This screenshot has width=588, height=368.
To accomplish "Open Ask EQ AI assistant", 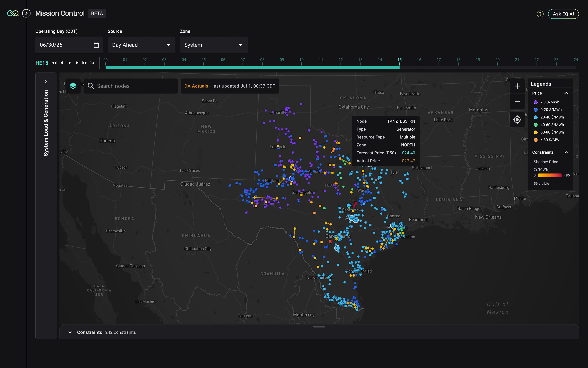I will 563,14.
